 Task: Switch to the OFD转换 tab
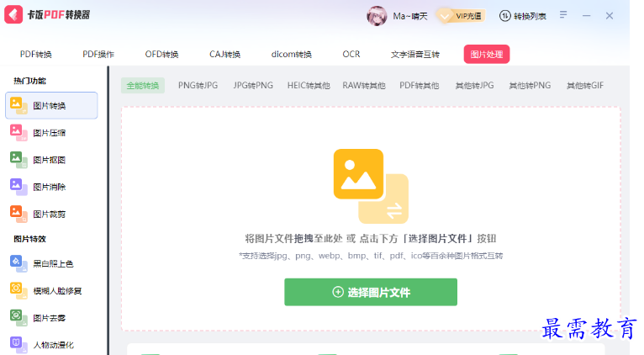click(161, 54)
